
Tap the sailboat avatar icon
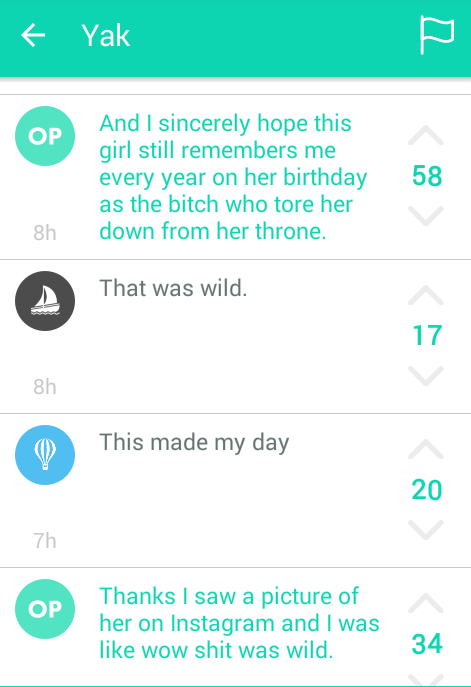pyautogui.click(x=45, y=301)
